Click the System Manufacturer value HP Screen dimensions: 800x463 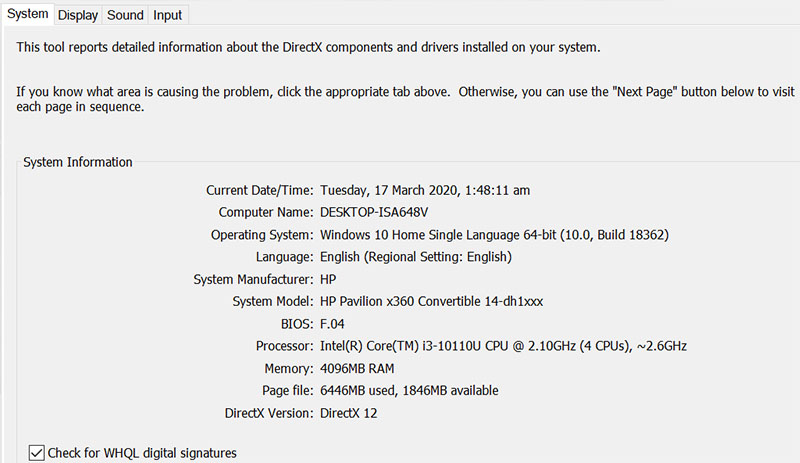pos(328,279)
